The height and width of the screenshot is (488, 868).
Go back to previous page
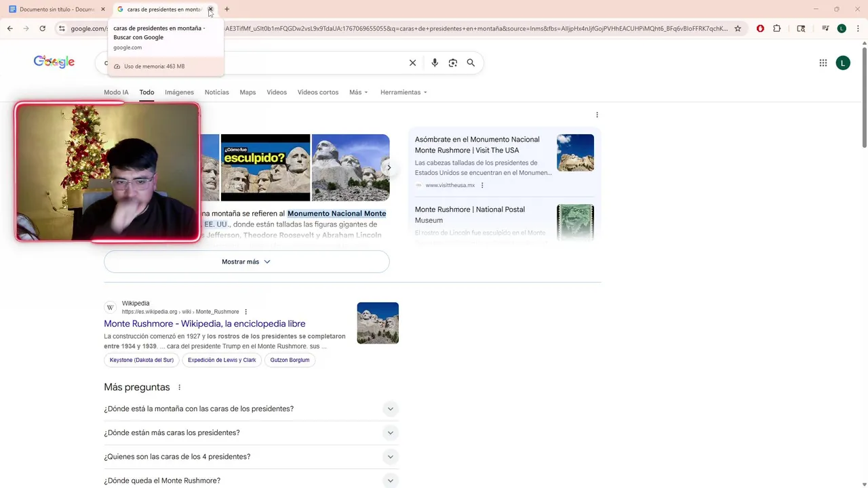9,28
